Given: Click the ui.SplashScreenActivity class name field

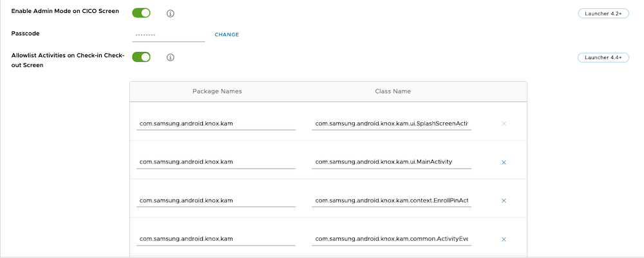Looking at the screenshot, I should [392, 123].
